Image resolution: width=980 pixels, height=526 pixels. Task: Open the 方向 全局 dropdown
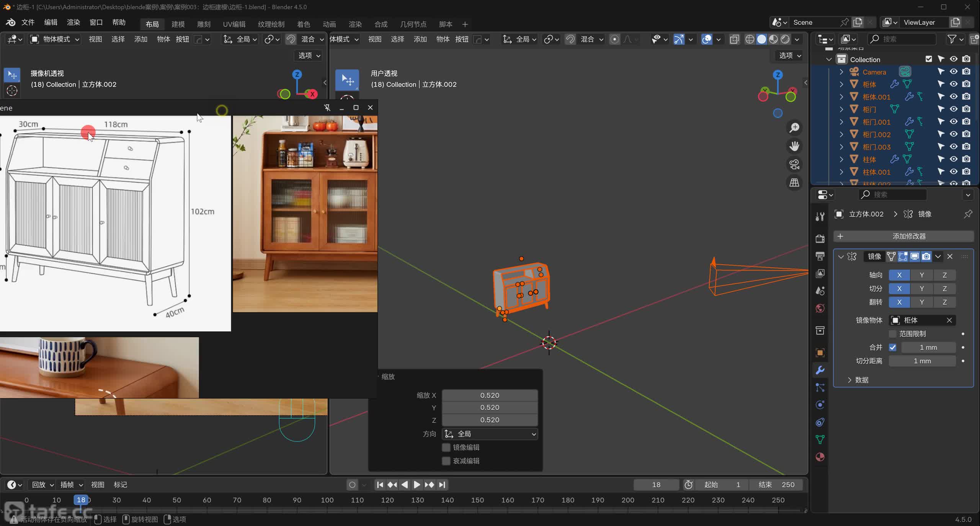point(490,434)
